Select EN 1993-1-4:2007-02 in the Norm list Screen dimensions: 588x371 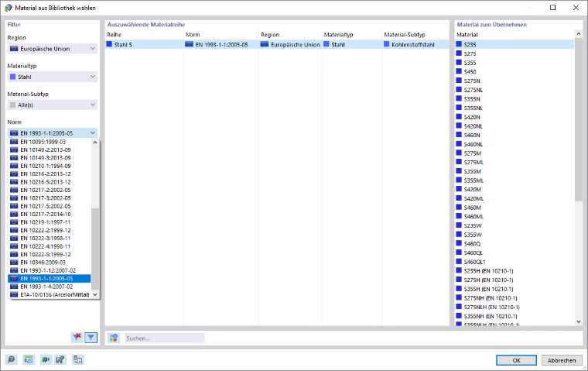coord(50,287)
